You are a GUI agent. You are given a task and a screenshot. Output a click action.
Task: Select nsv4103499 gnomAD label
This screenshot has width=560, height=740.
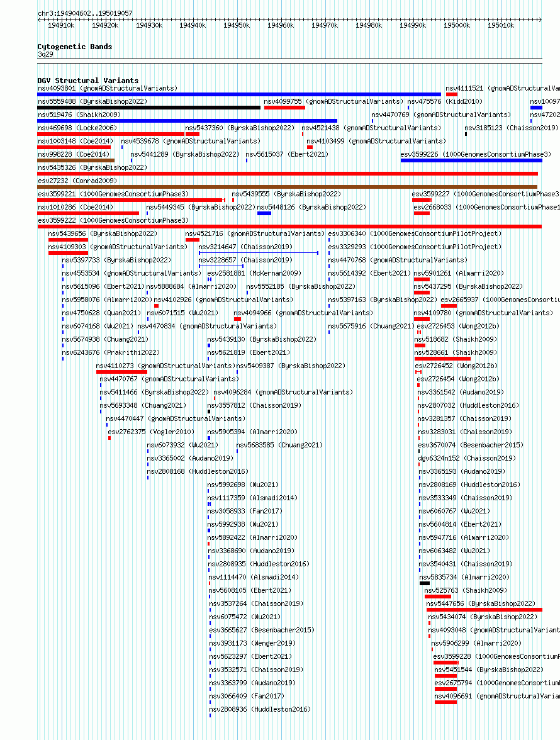coord(376,141)
